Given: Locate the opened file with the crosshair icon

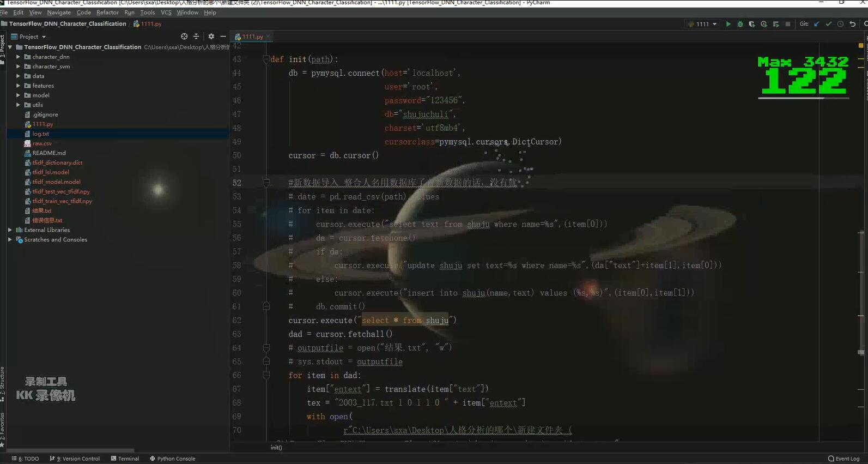Looking at the screenshot, I should (x=184, y=37).
